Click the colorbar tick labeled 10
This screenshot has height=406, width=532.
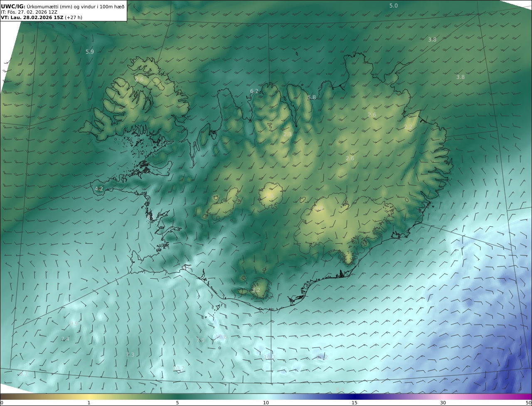coord(266,403)
